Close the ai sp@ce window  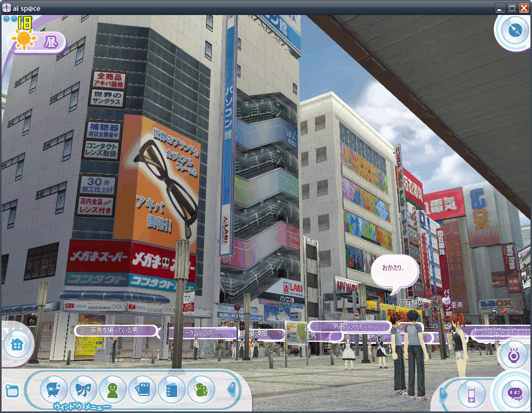(x=524, y=8)
